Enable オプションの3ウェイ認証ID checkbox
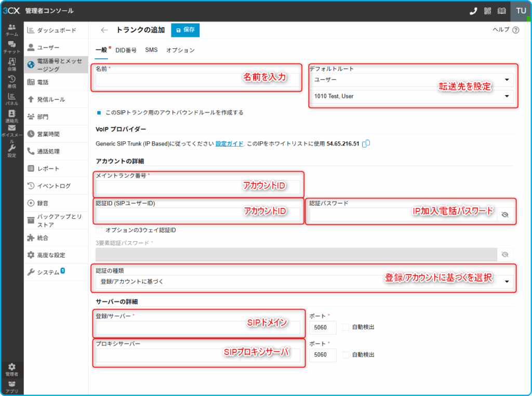 click(x=99, y=230)
